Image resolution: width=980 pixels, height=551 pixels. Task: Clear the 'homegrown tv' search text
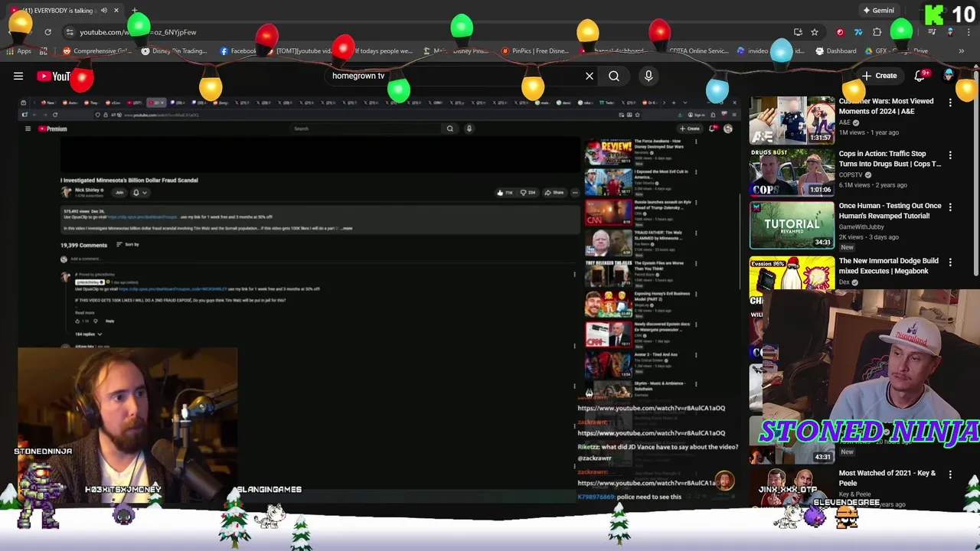[590, 76]
